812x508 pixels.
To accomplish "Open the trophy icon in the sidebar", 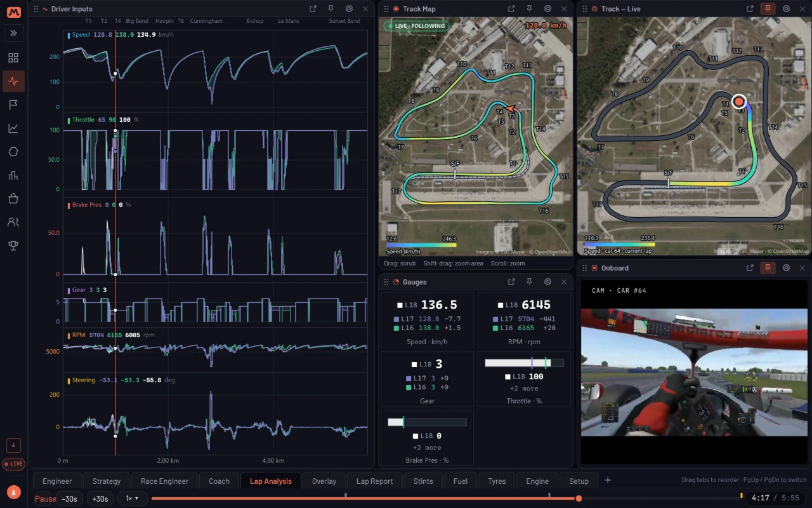I will pos(13,245).
